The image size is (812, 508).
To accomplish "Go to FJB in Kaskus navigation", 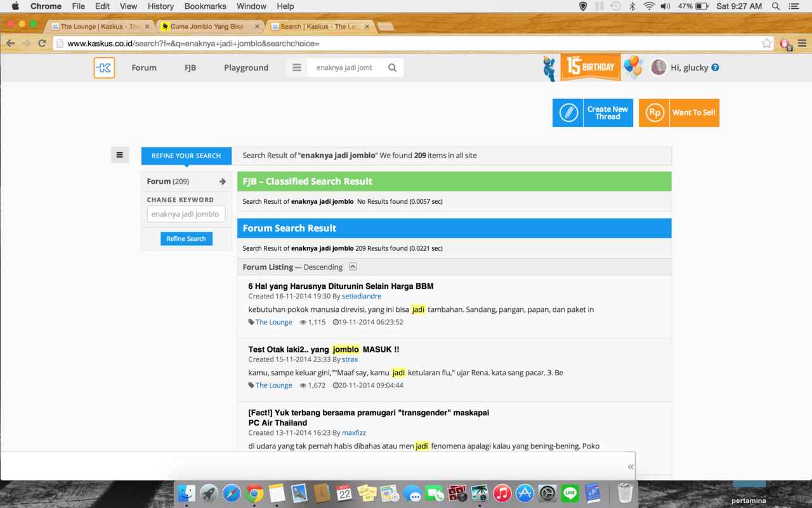I will click(190, 68).
